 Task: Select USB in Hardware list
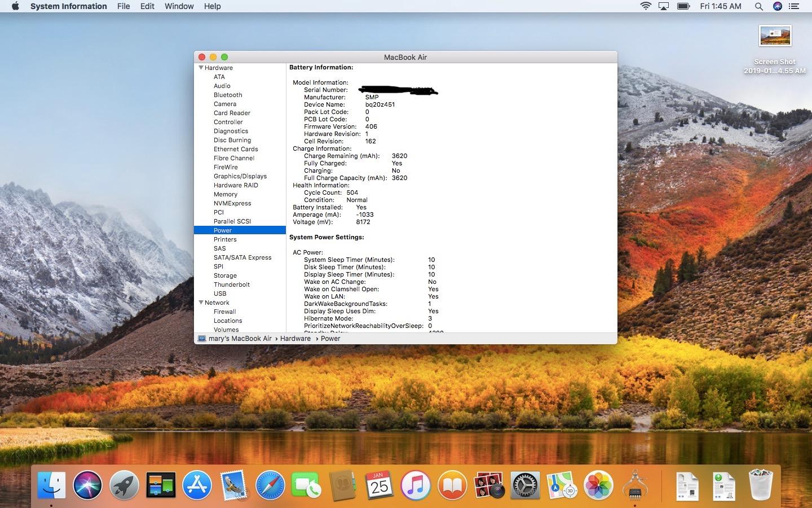coord(220,294)
